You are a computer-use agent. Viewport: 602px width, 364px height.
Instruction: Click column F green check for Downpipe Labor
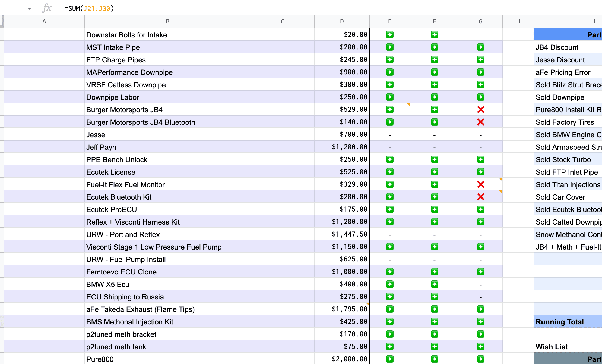click(x=435, y=97)
